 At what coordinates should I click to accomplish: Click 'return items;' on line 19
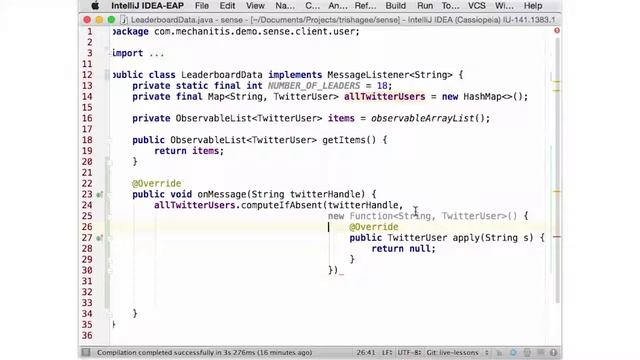tap(189, 151)
